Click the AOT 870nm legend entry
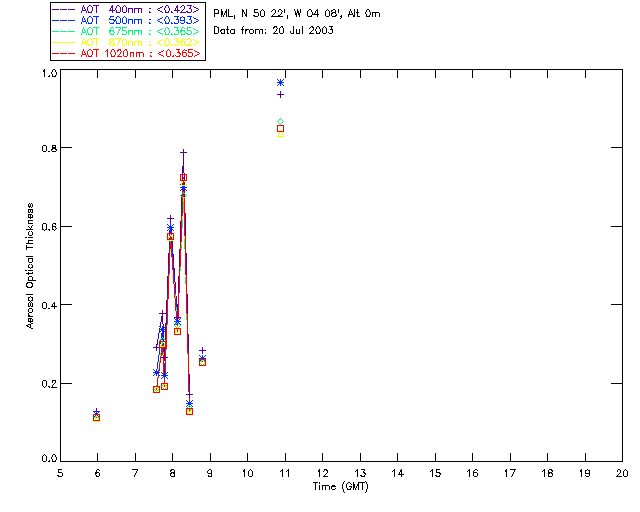 (126, 42)
